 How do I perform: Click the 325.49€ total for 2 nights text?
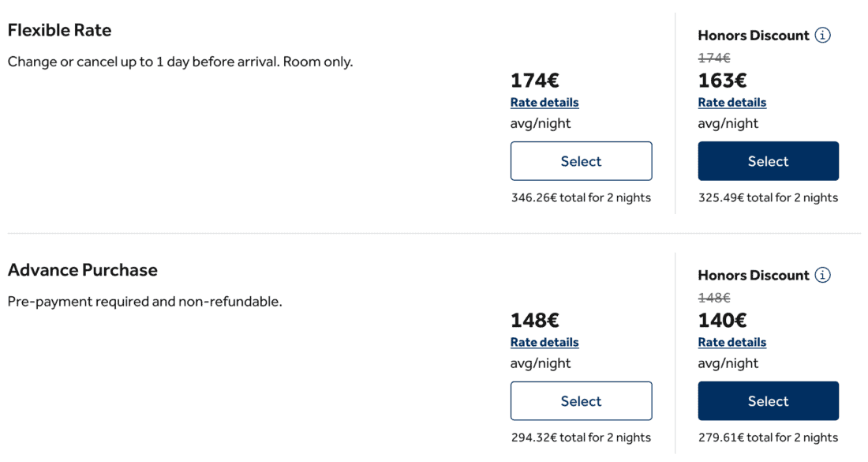click(x=768, y=197)
